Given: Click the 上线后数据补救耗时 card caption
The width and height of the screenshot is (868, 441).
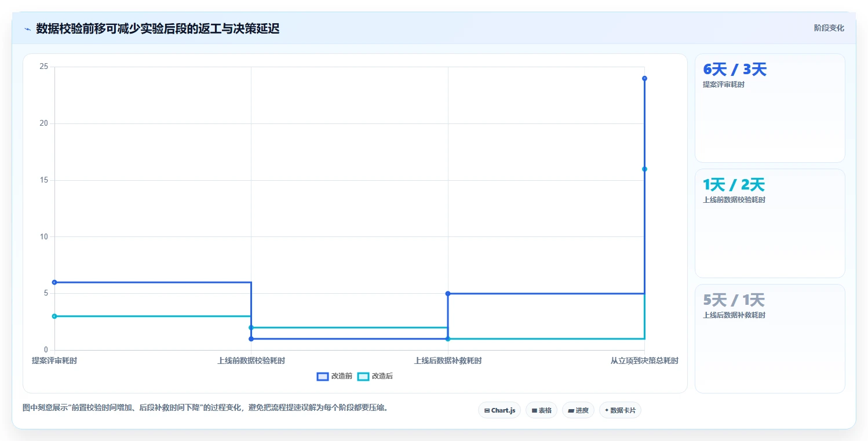Looking at the screenshot, I should [x=734, y=315].
